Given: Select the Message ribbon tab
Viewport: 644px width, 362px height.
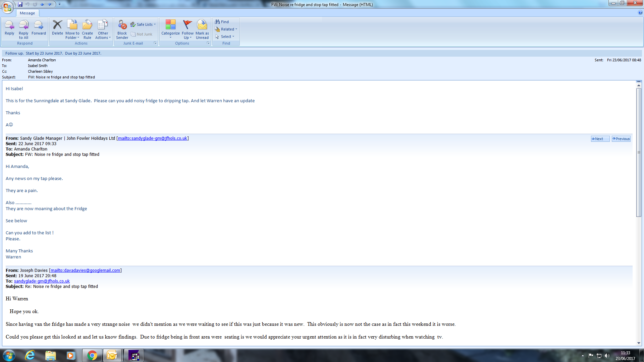Looking at the screenshot, I should [27, 13].
